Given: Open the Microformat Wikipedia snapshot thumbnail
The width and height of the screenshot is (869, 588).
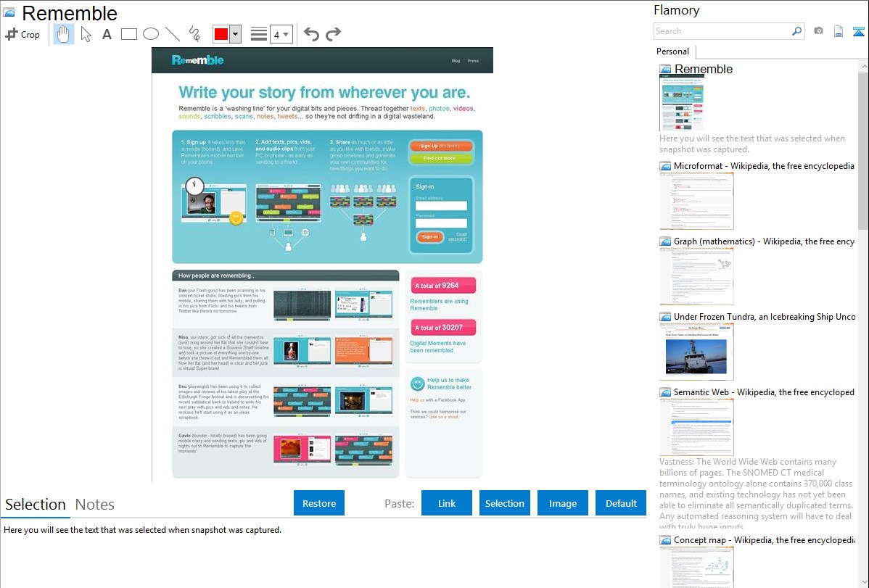Looking at the screenshot, I should point(696,201).
